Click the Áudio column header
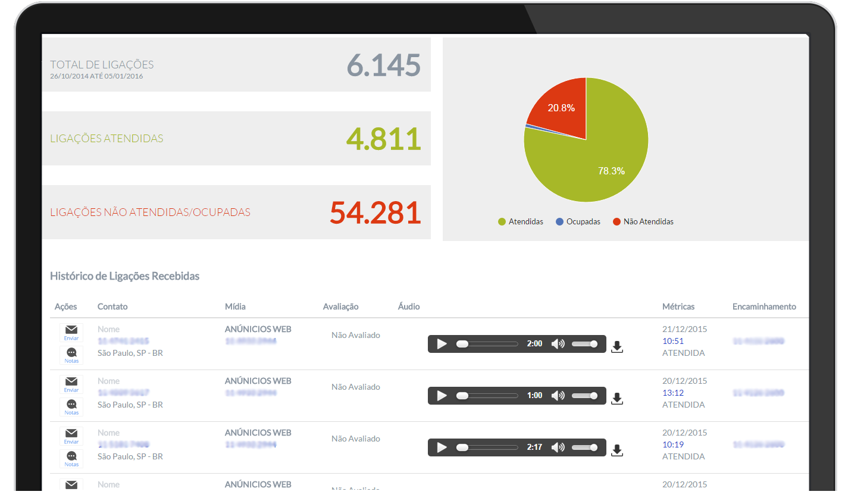 point(409,306)
